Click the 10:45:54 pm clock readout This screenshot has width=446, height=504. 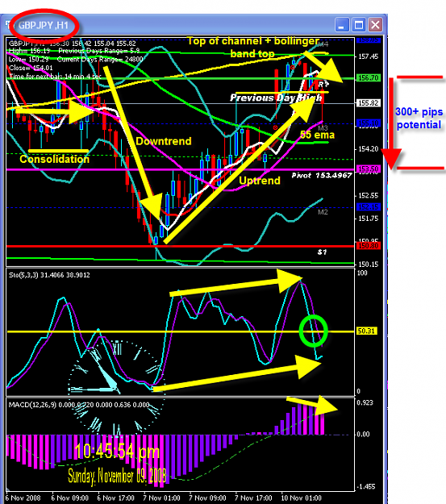pos(117,452)
